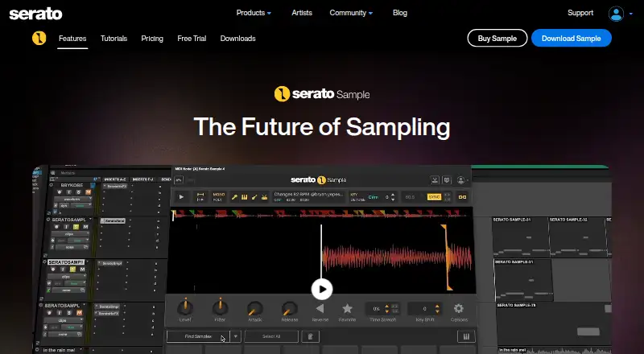Click the key value stepper up arrow in toolbar
This screenshot has width=644, height=354.
tap(393, 195)
